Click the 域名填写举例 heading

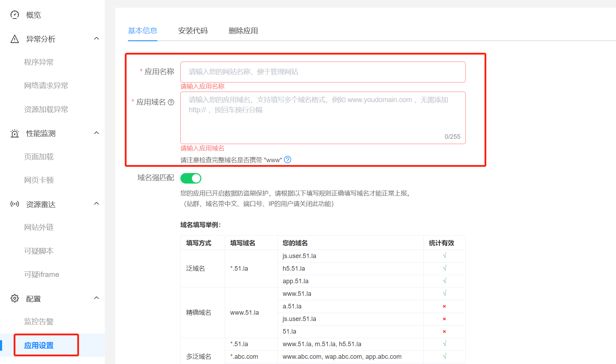pos(201,225)
